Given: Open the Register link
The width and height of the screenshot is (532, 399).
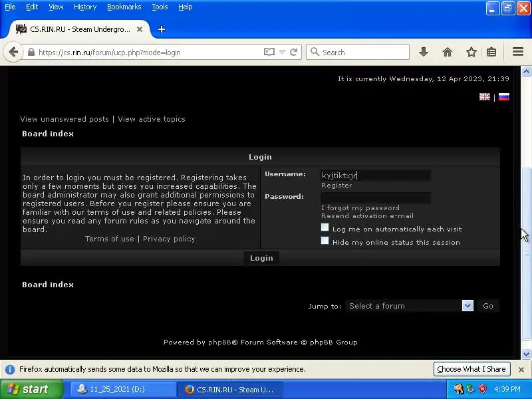Looking at the screenshot, I should 336,186.
